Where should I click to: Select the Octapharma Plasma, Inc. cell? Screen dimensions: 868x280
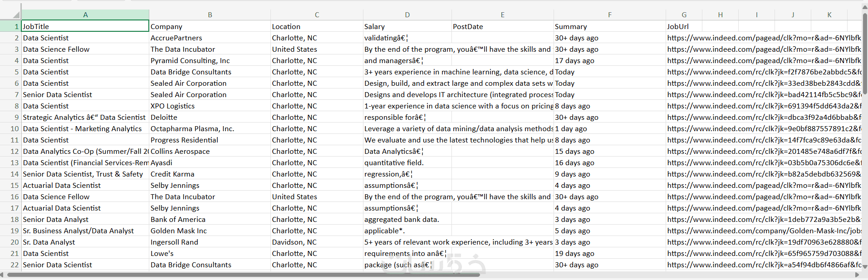[x=210, y=129]
